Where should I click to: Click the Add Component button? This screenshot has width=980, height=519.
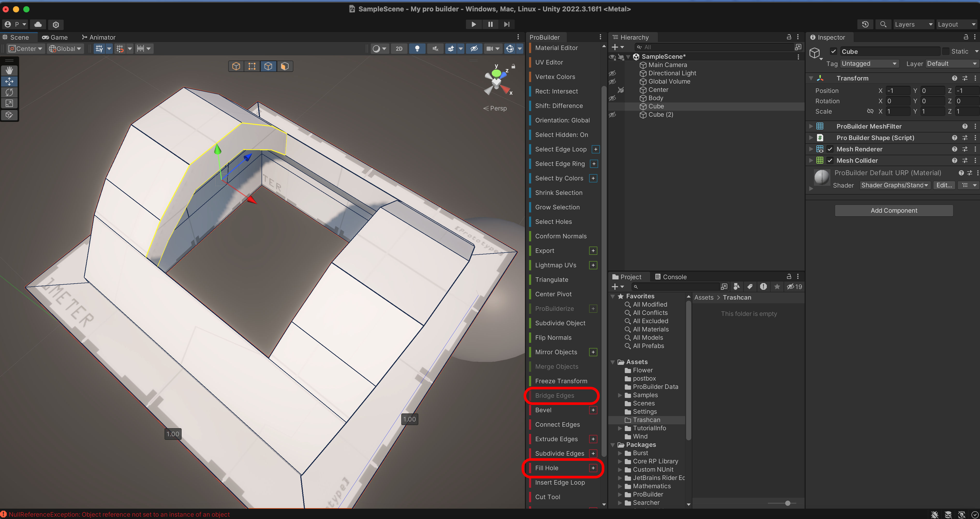pos(894,210)
